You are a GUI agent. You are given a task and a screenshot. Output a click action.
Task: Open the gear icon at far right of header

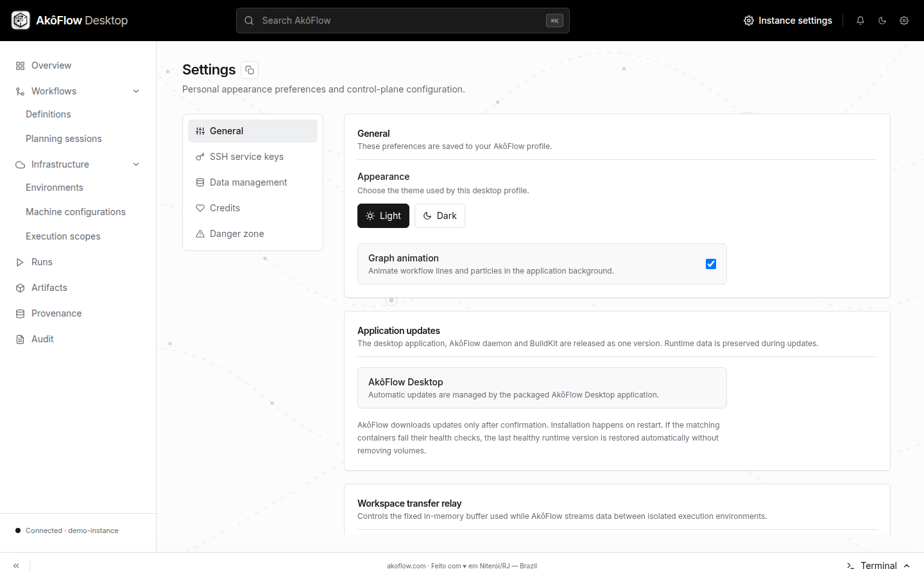click(x=904, y=21)
